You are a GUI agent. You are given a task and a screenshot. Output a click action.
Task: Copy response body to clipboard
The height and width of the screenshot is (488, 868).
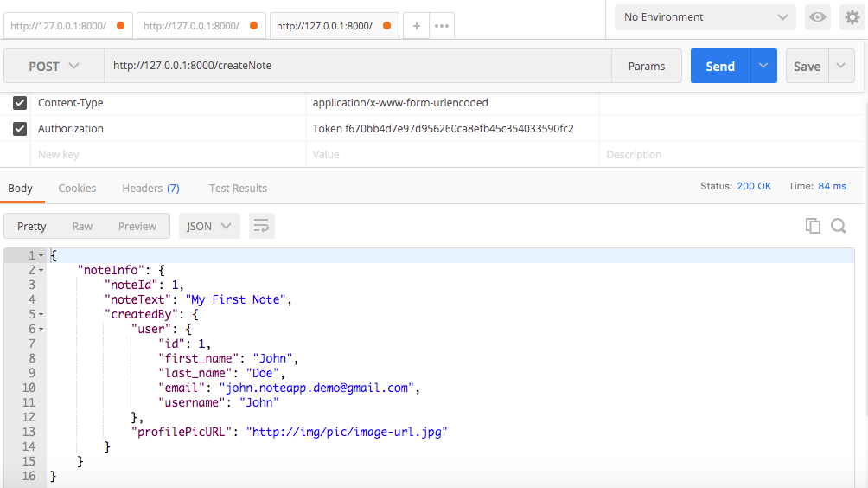[813, 226]
